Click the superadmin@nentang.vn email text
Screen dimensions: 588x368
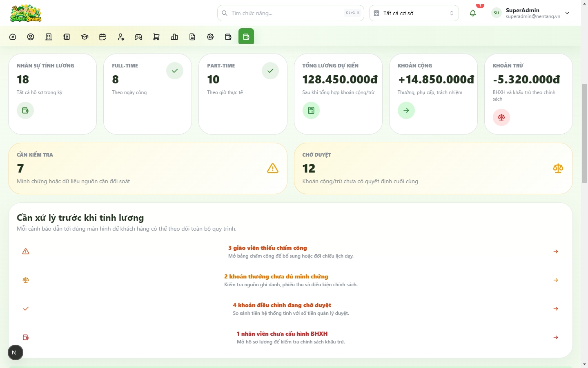[533, 17]
